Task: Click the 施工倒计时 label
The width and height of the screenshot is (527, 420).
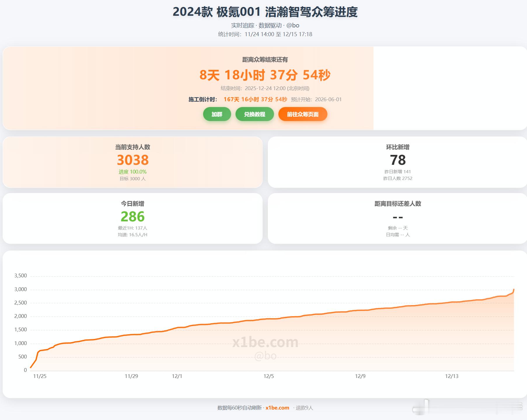Action: [203, 99]
